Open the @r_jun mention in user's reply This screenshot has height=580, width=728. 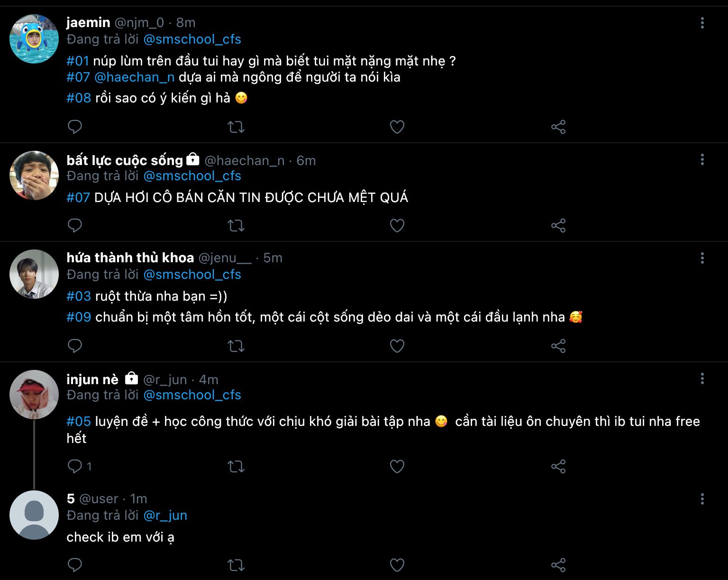click(x=165, y=516)
